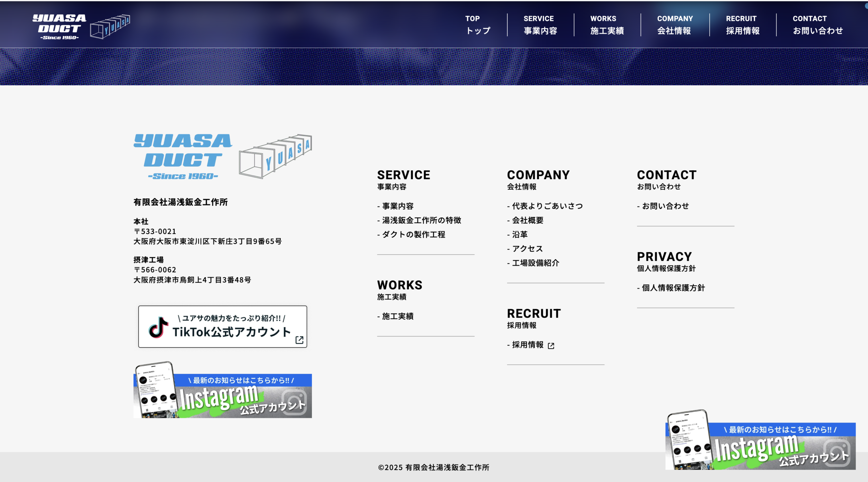
Task: Open RECRUIT 採用情報 in the header nav
Action: click(743, 25)
